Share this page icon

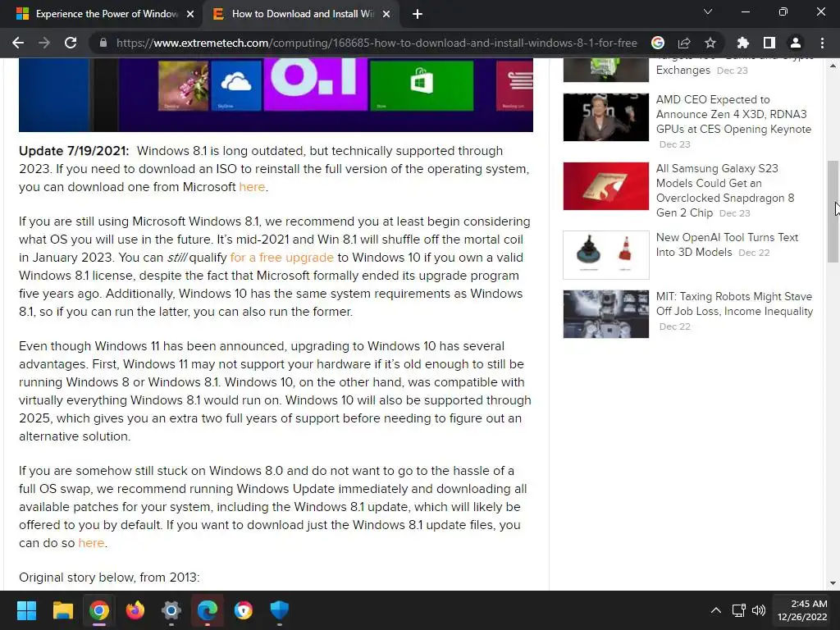click(684, 43)
